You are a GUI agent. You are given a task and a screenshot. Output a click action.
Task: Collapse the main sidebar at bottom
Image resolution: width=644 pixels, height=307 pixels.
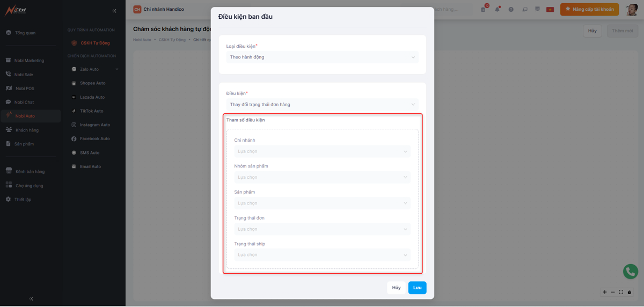point(31,298)
